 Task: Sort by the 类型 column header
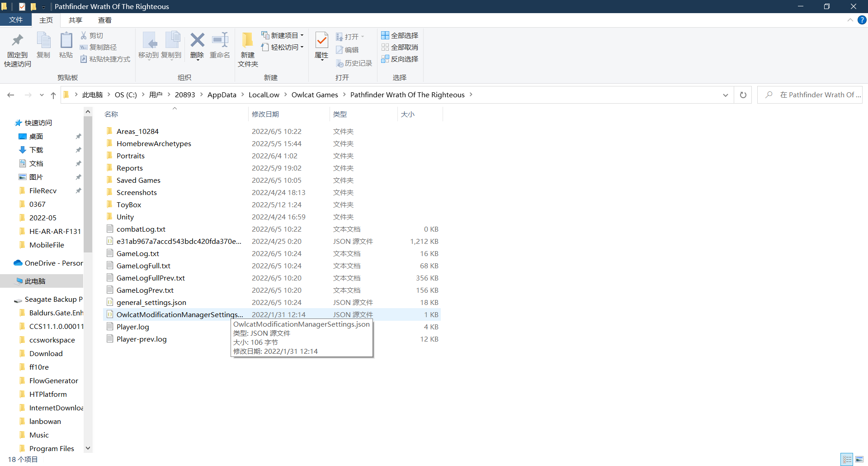click(x=363, y=114)
